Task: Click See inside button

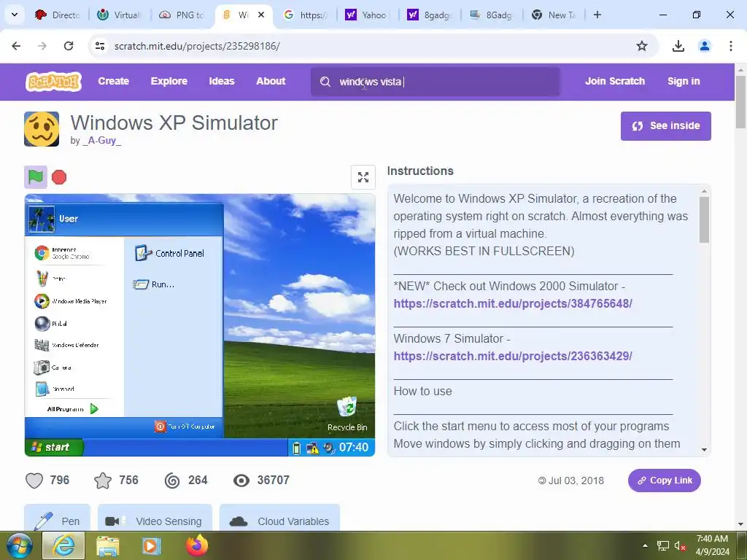Action: [665, 126]
